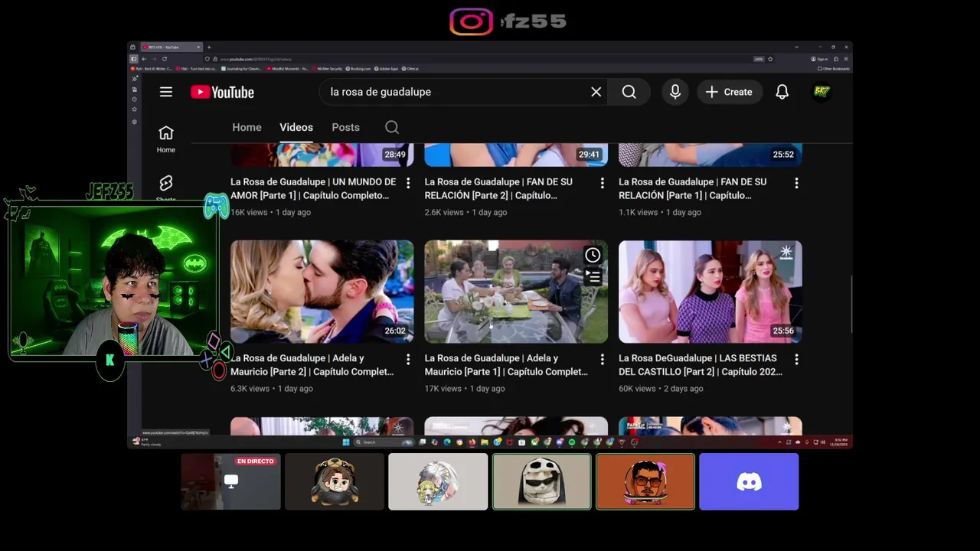The width and height of the screenshot is (980, 551).
Task: Switch to the channel Home tab
Action: point(247,127)
